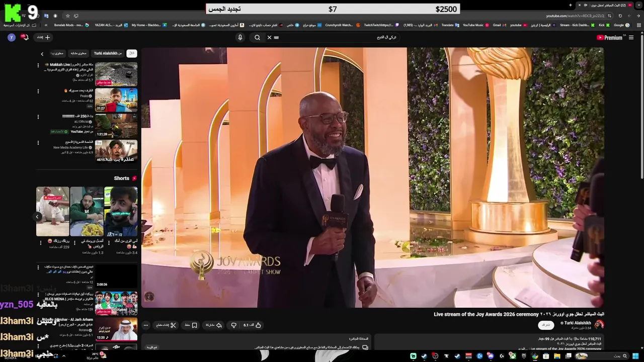This screenshot has width=644, height=362.
Task: Open the New Media Academy Life video thumbnail
Action: pos(116,151)
